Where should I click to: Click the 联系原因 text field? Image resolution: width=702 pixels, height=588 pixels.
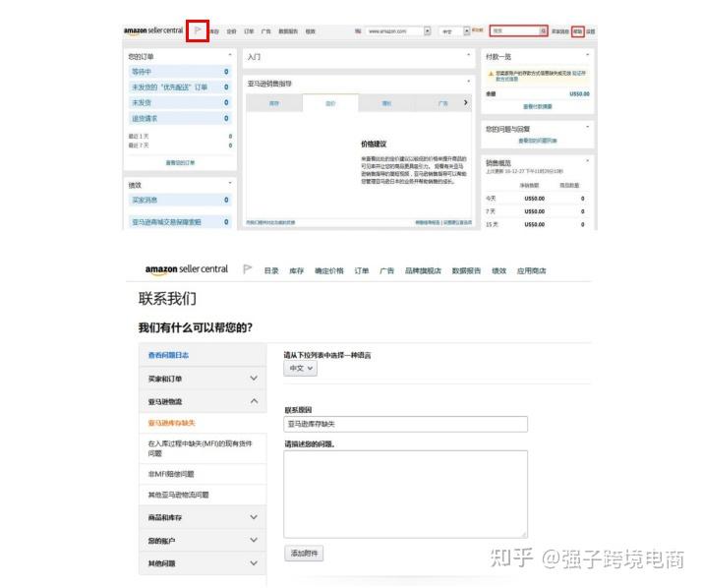[406, 424]
